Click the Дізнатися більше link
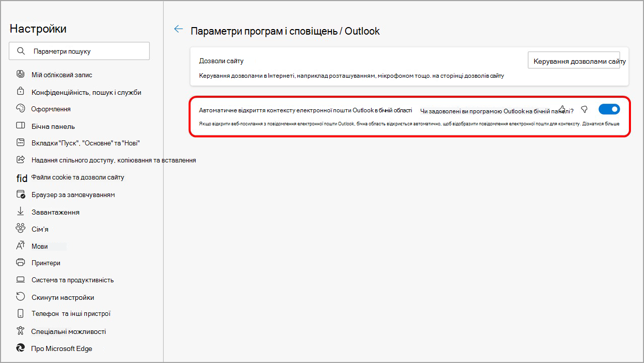Screen dimensions: 644x363 (x=601, y=123)
